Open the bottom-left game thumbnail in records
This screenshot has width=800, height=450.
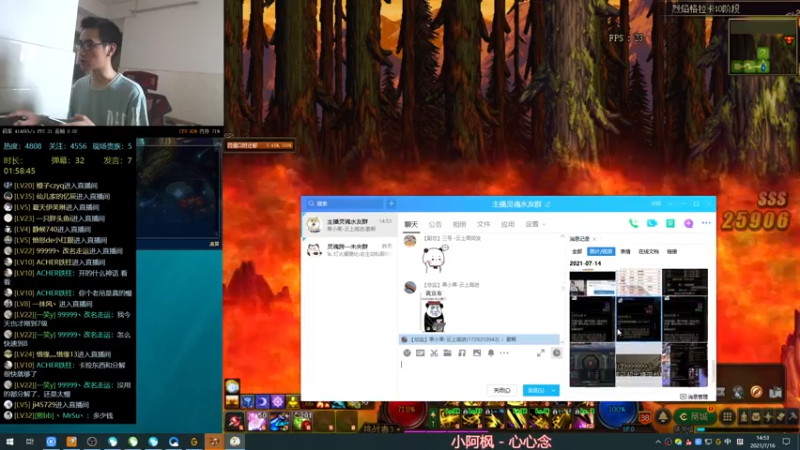click(x=592, y=364)
